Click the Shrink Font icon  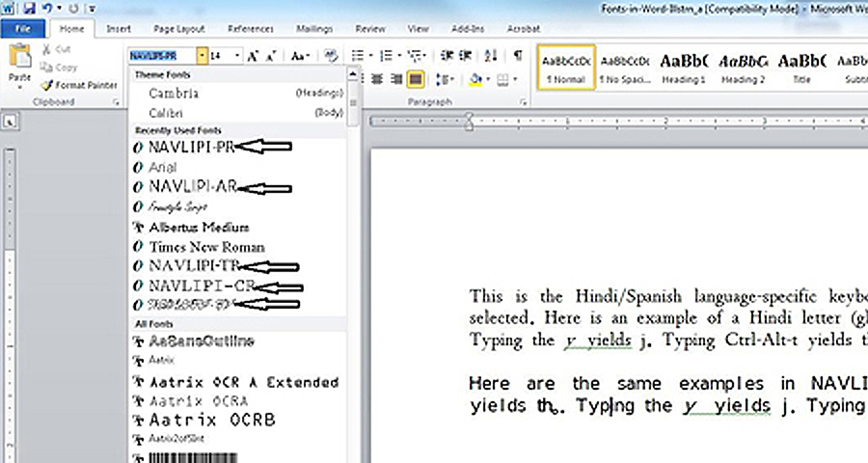click(x=271, y=56)
